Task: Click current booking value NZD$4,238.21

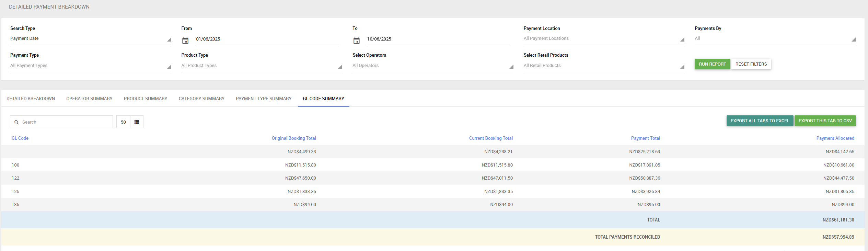Action: coord(498,152)
